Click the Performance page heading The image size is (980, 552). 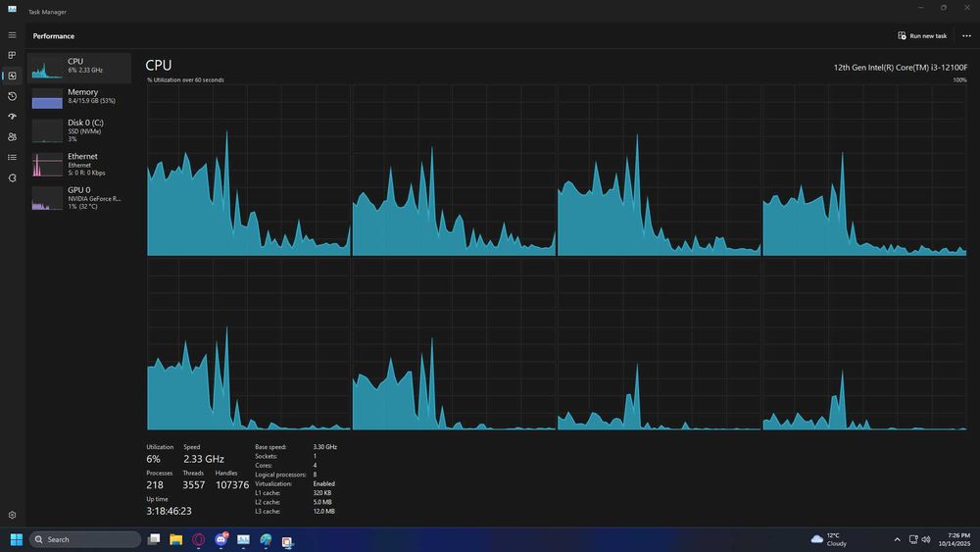click(x=54, y=36)
